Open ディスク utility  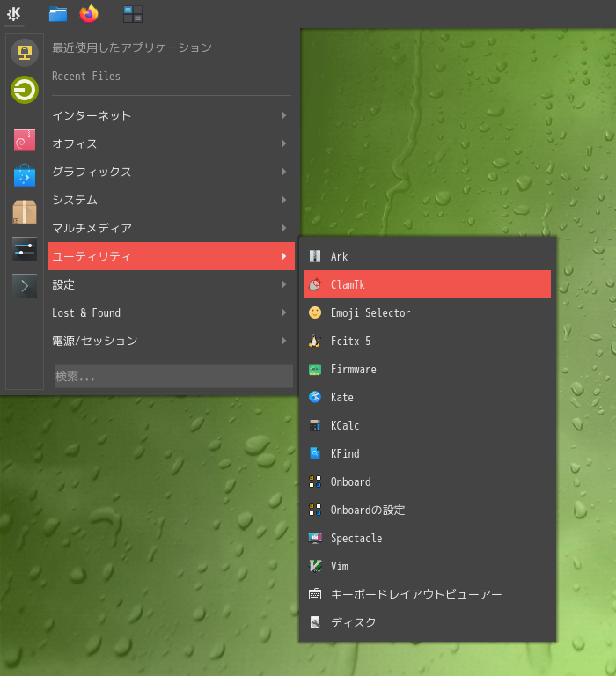click(427, 622)
